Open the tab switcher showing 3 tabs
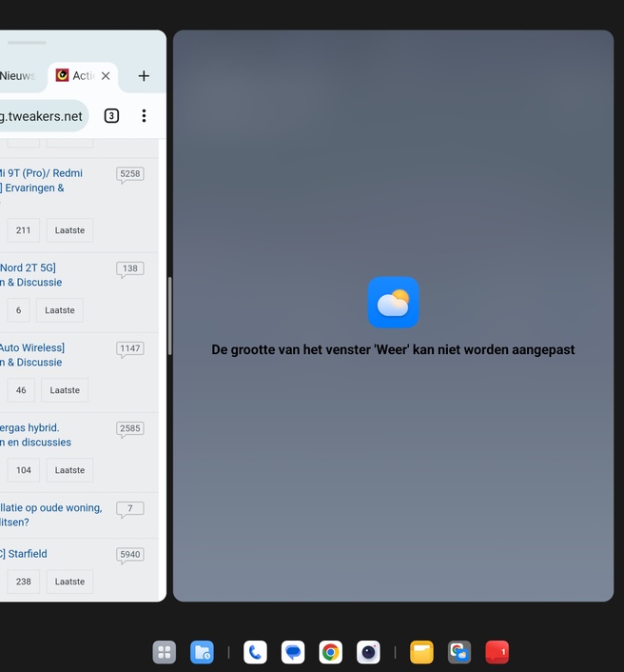Screen dimensions: 624x672 coord(112,116)
